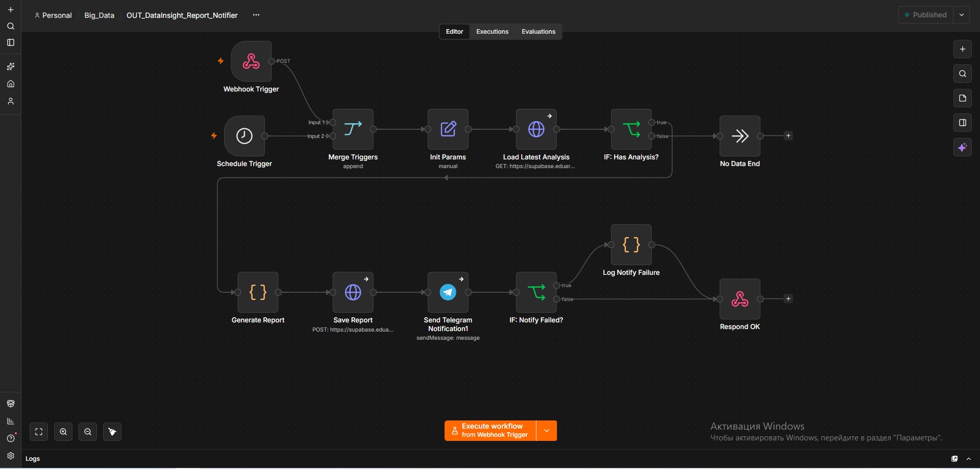The width and height of the screenshot is (980, 469).
Task: Expand the Published dropdown arrow
Action: pos(962,15)
